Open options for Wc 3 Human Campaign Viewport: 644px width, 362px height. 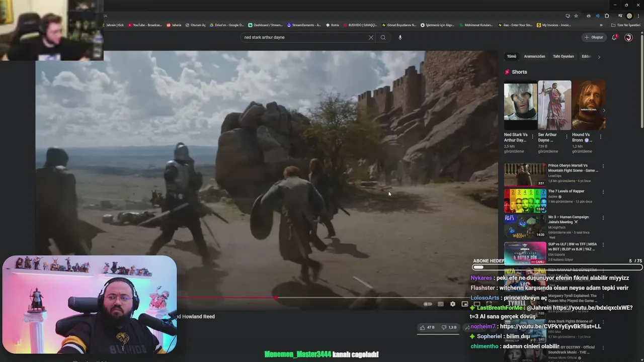603,218
